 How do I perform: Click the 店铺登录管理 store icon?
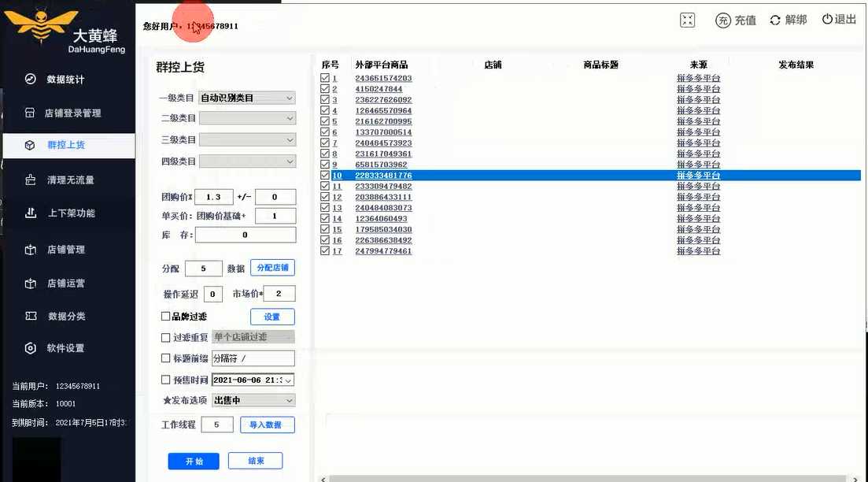(x=31, y=113)
